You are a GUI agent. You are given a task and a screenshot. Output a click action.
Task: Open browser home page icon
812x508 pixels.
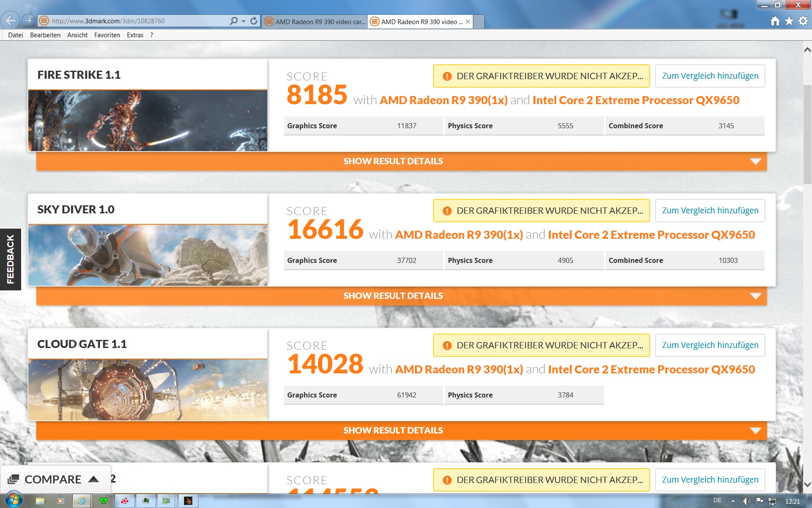click(775, 21)
